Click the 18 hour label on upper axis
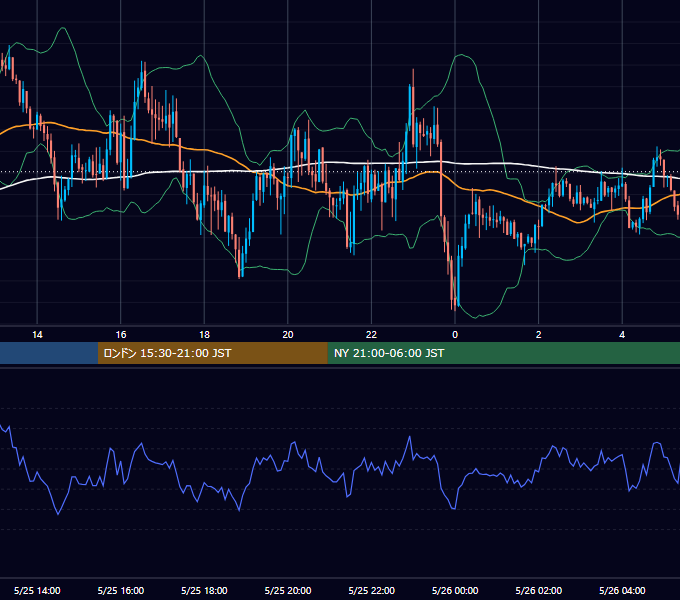The width and height of the screenshot is (680, 600). pyautogui.click(x=204, y=335)
